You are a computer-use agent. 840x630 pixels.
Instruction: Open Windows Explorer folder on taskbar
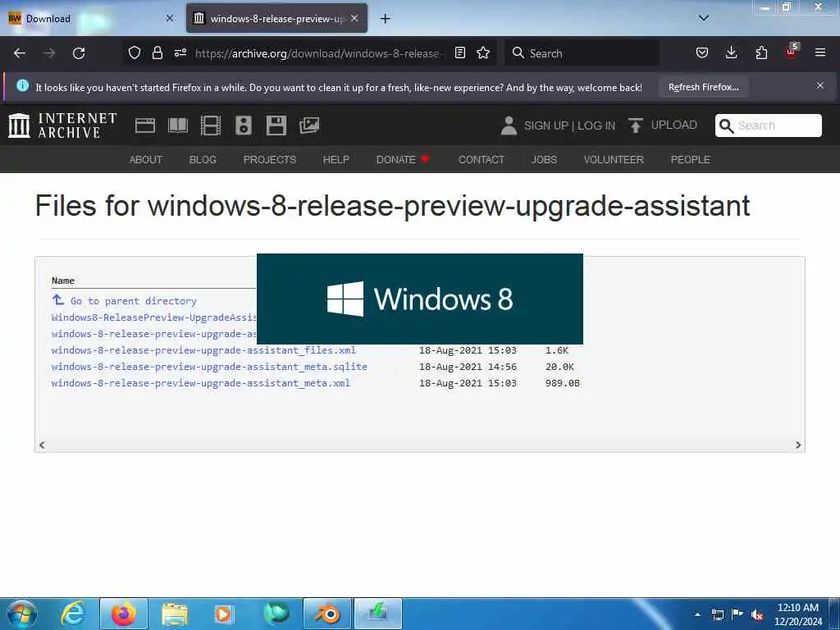coord(175,614)
